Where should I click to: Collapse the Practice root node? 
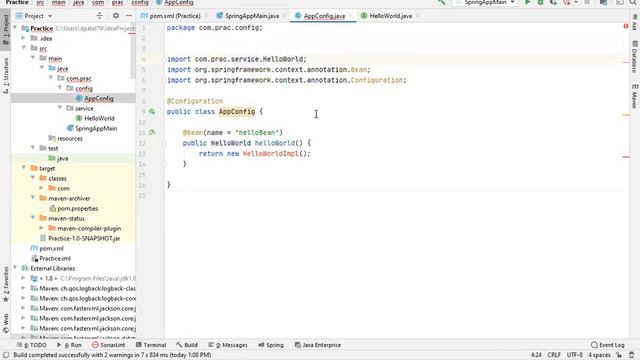(x=15, y=28)
